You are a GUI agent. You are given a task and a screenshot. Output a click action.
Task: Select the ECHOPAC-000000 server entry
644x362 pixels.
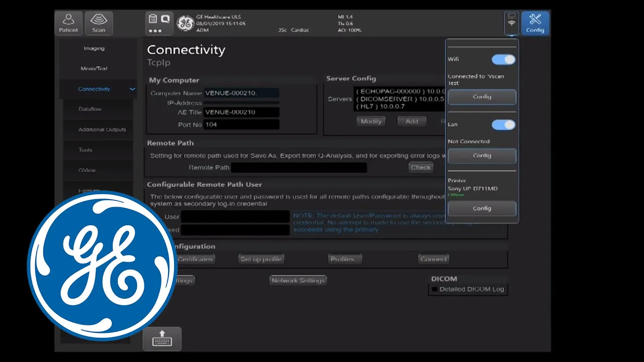pos(401,92)
